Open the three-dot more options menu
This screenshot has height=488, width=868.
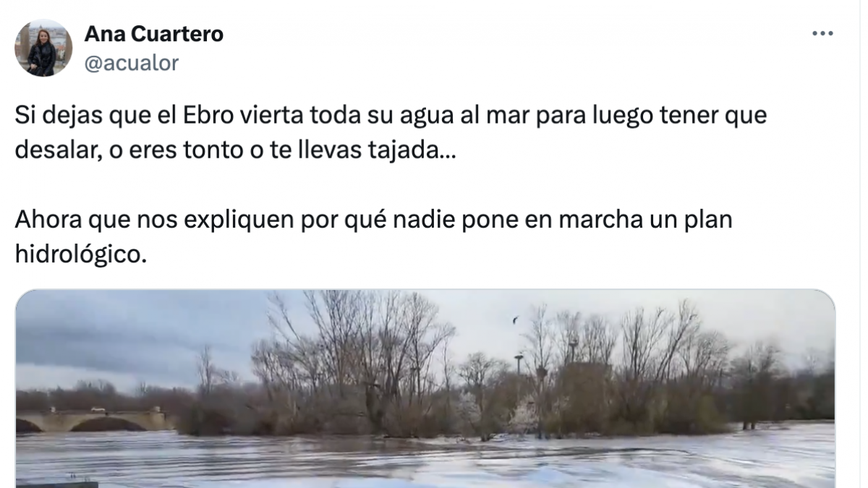click(x=823, y=33)
